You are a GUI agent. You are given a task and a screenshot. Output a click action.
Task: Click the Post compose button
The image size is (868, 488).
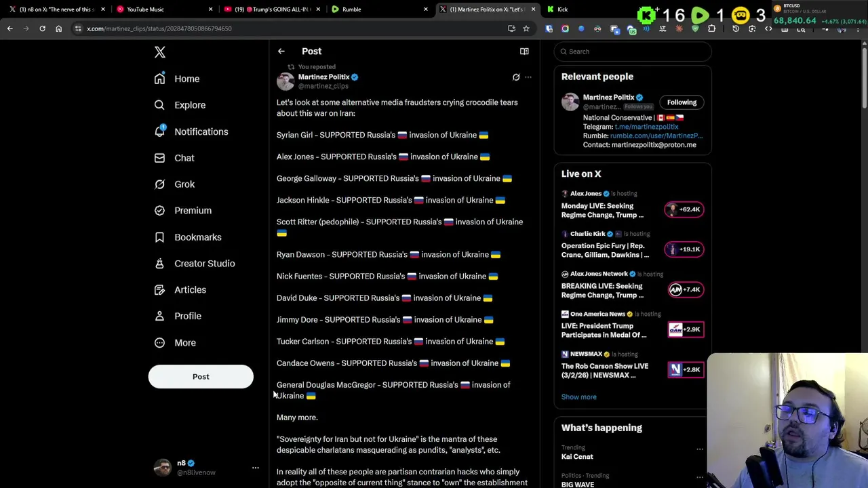201,377
